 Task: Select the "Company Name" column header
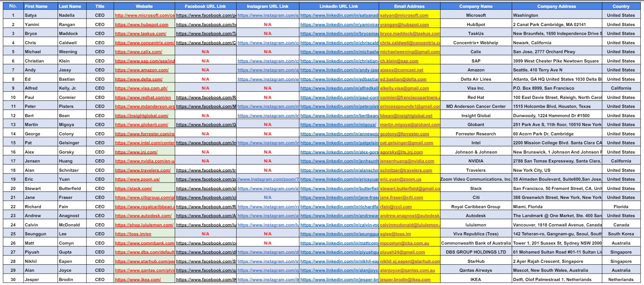(x=476, y=6)
